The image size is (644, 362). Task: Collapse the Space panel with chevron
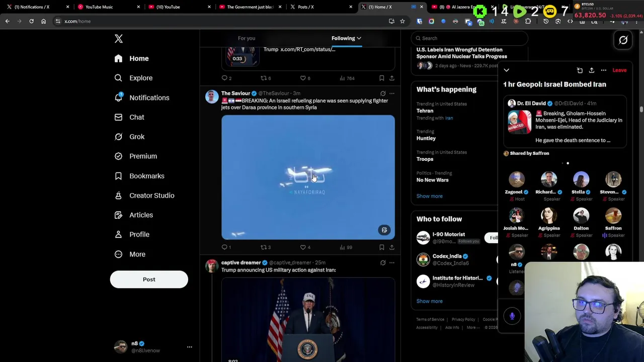point(507,70)
